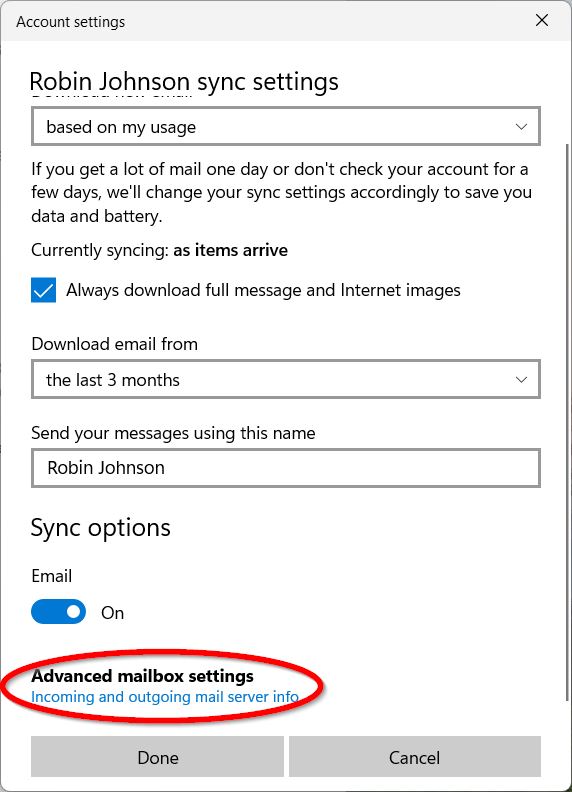Open Advanced mailbox settings

pyautogui.click(x=142, y=676)
